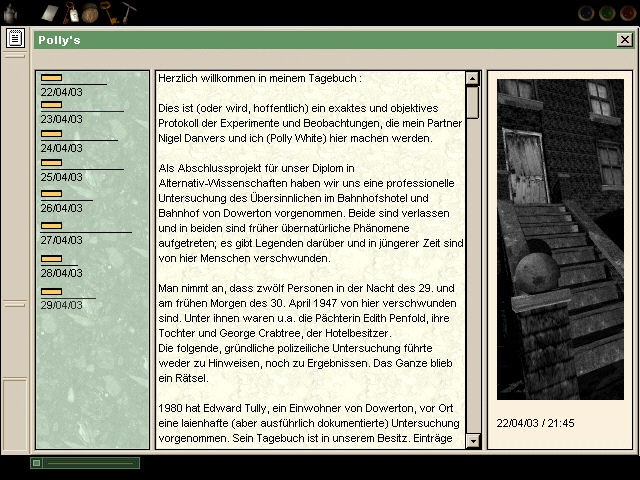The image size is (640, 480).
Task: Click the notepad document icon
Action: 14,38
